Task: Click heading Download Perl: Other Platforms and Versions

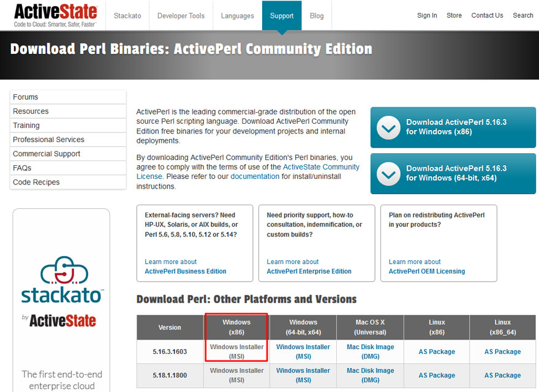Action: tap(246, 299)
